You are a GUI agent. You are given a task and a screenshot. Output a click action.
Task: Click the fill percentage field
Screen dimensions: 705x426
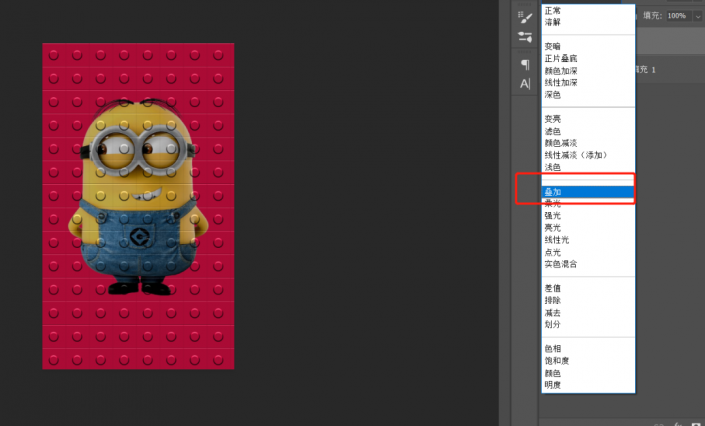[x=677, y=16]
